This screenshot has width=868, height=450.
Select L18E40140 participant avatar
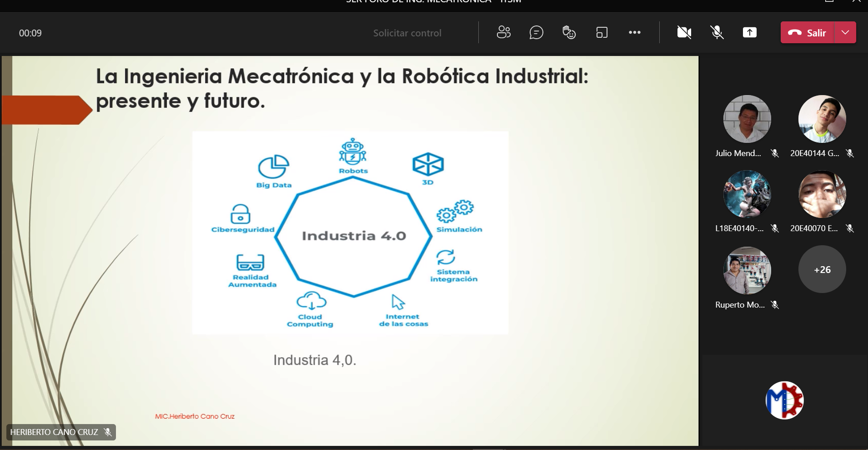(747, 194)
